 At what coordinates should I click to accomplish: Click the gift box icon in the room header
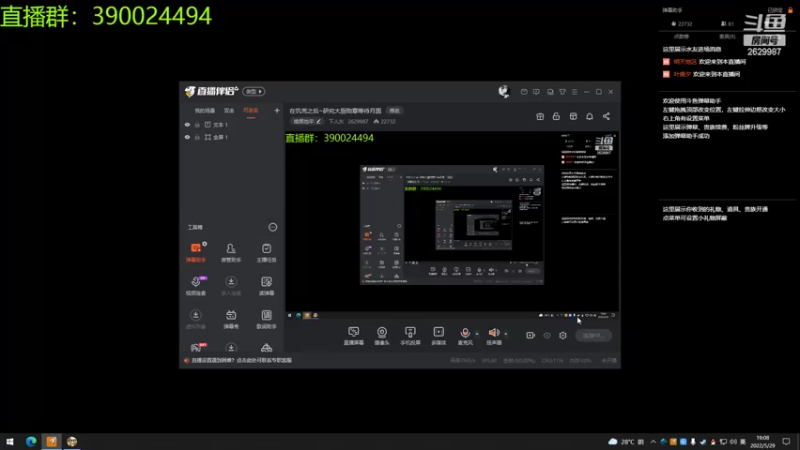(540, 116)
